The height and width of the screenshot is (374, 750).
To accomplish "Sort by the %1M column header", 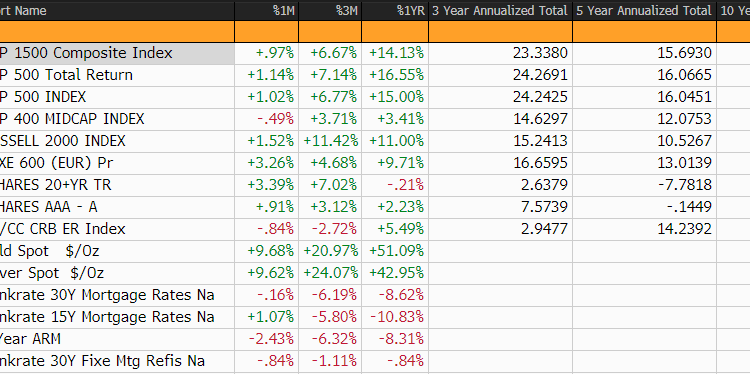I will 266,11.
